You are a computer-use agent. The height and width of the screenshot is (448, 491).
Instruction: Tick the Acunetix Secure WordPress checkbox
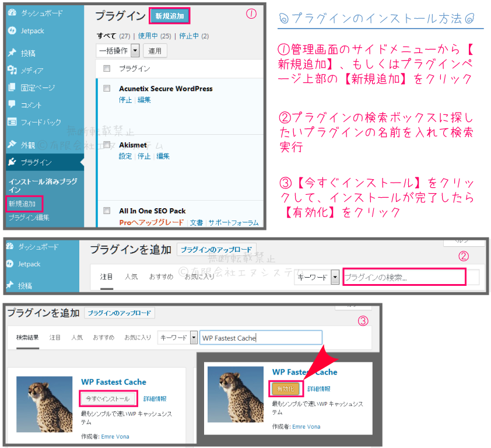coord(107,88)
